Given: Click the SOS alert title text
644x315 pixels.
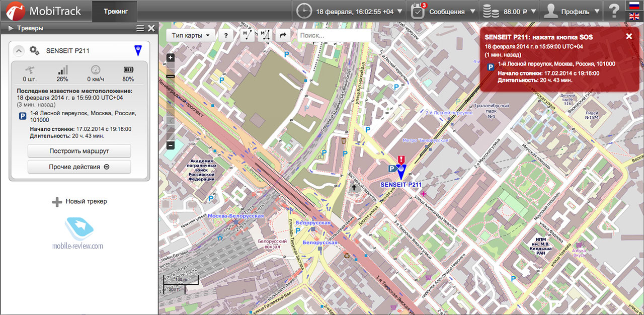Looking at the screenshot, I should tap(538, 37).
